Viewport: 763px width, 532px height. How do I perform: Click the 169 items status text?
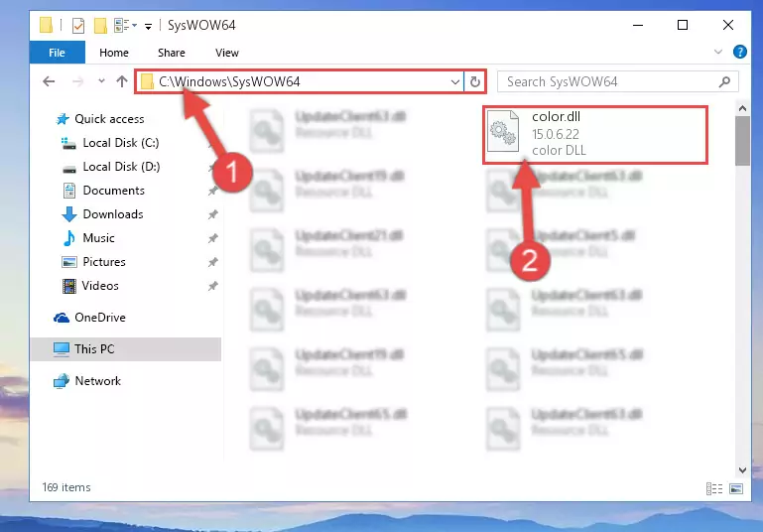point(66,487)
